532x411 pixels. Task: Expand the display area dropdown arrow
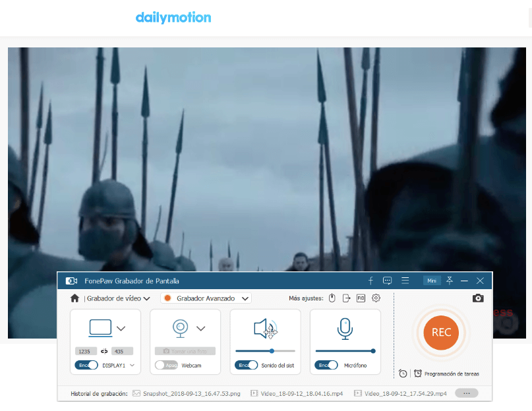121,328
